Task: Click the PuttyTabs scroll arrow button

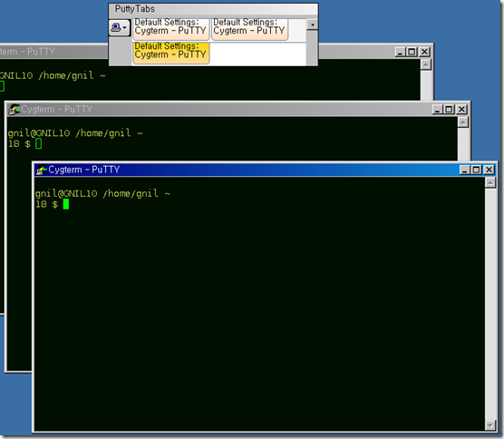Action: tap(312, 24)
